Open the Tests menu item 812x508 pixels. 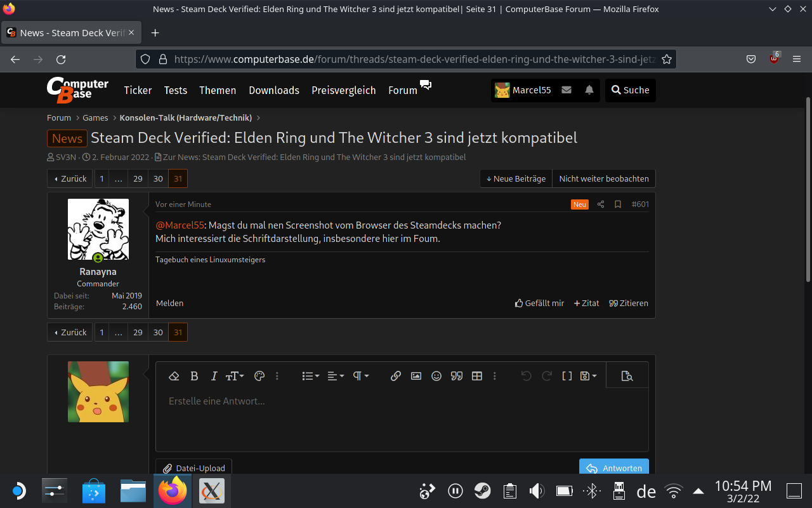(x=176, y=90)
